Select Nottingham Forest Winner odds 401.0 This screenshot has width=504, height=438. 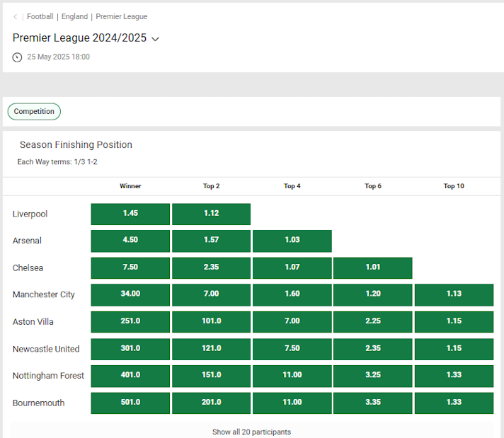(x=130, y=376)
